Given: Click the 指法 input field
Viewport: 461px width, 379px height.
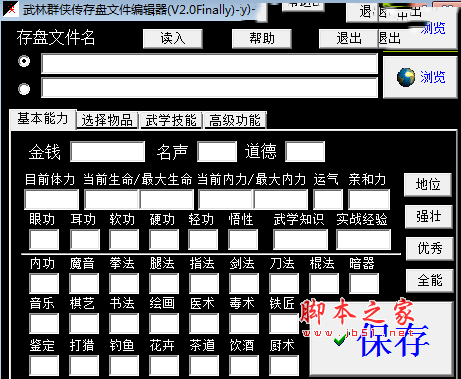Looking at the screenshot, I should 204,283.
